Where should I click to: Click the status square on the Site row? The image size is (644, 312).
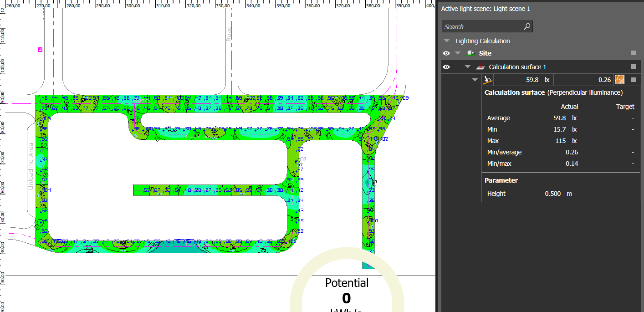(633, 53)
